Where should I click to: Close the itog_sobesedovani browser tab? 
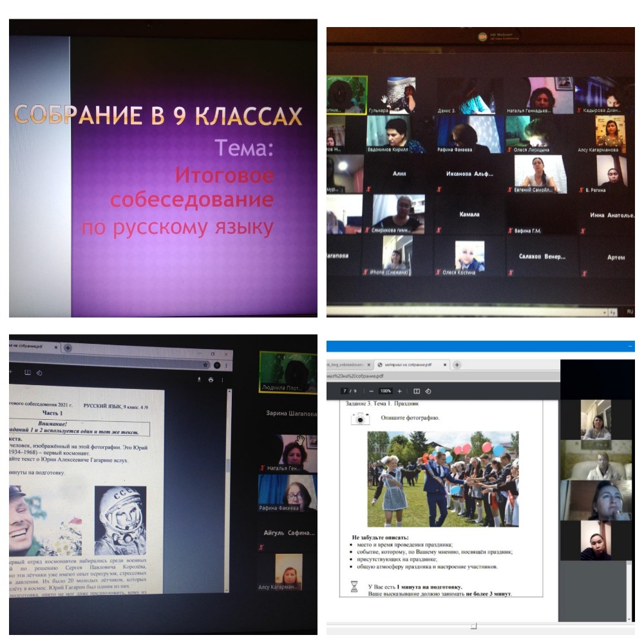[369, 365]
